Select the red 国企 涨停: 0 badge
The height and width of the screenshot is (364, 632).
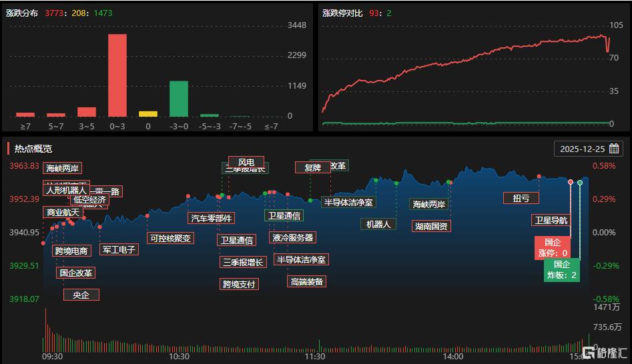[x=553, y=247]
